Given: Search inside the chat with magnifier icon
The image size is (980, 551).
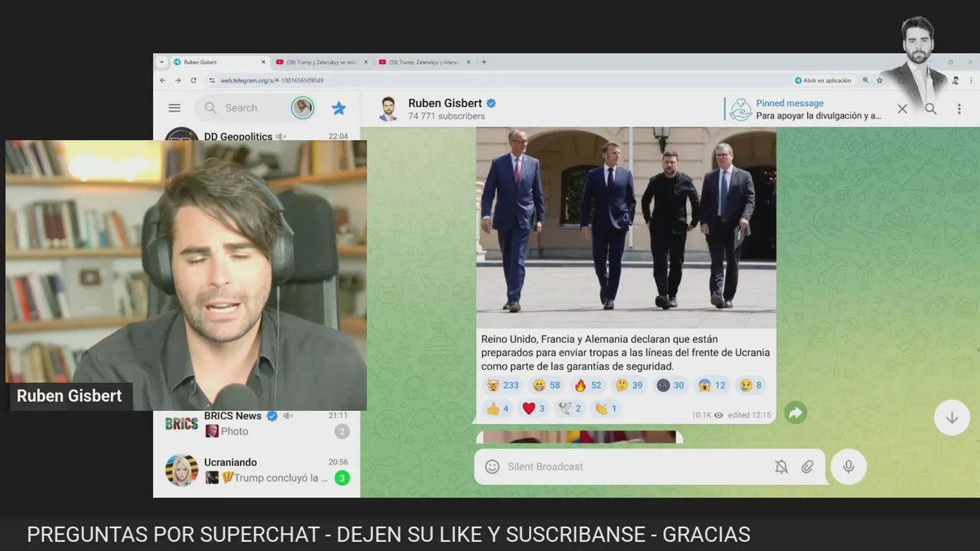Looking at the screenshot, I should [930, 109].
